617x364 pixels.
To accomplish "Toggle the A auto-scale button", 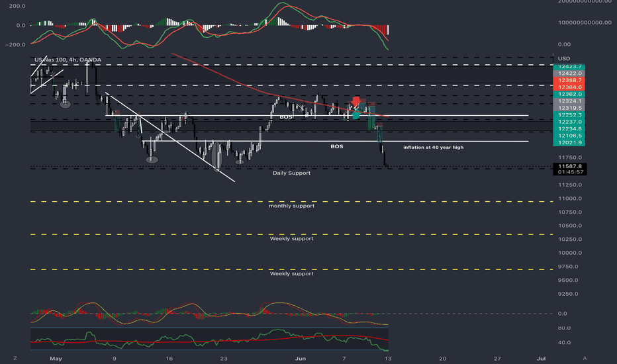I will (x=585, y=358).
